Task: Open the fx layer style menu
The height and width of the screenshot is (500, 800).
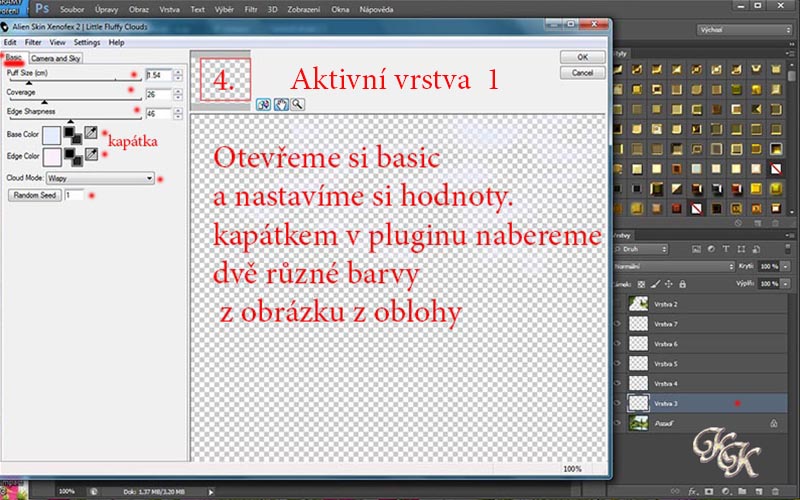Action: tap(692, 491)
